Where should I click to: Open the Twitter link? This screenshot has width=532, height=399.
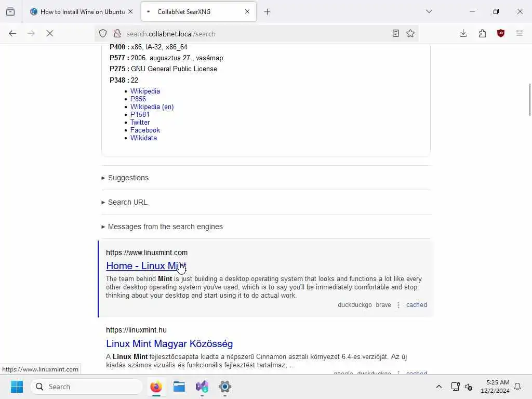click(x=140, y=123)
